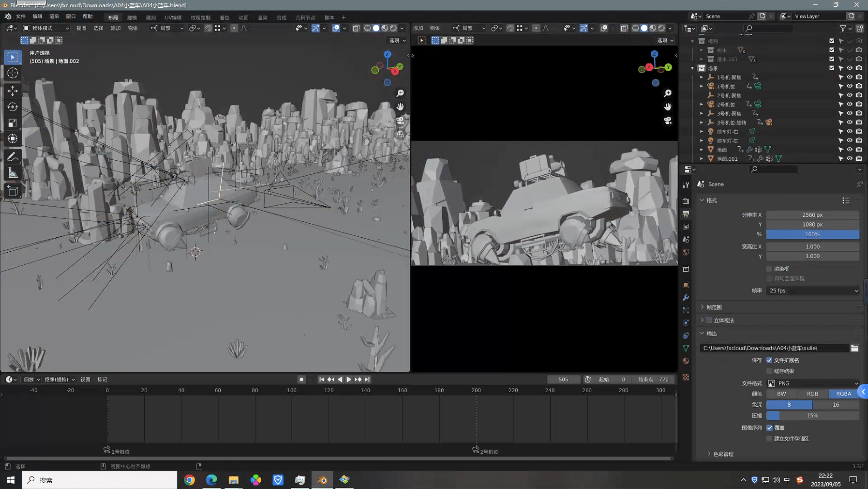Screen dimensions: 868x489
Task: Choose the Select Box tool
Action: pos(13,57)
